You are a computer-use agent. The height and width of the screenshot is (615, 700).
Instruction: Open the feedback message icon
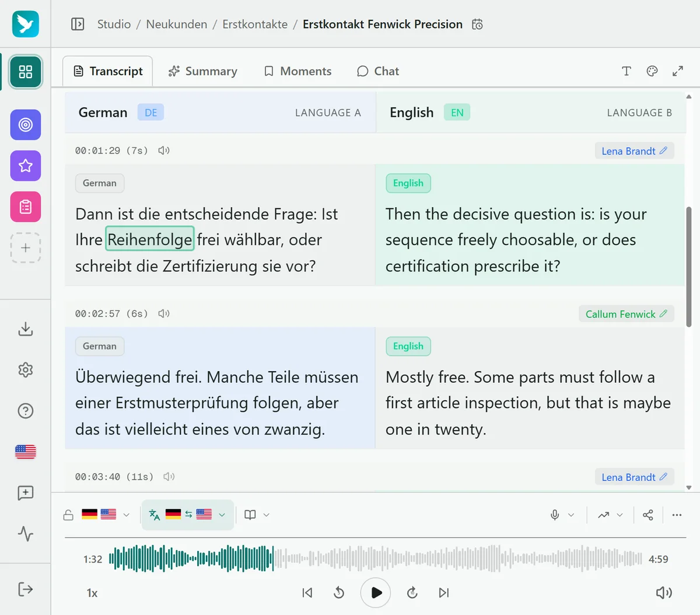tap(26, 493)
